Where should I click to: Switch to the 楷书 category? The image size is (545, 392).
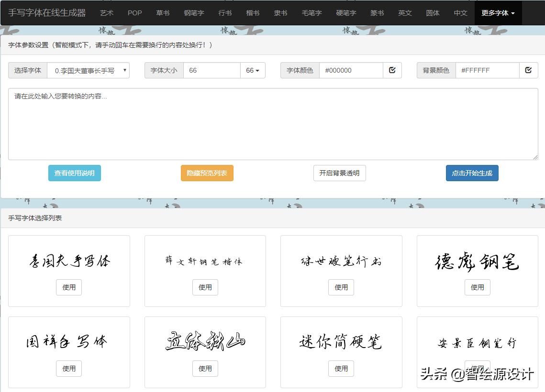253,13
